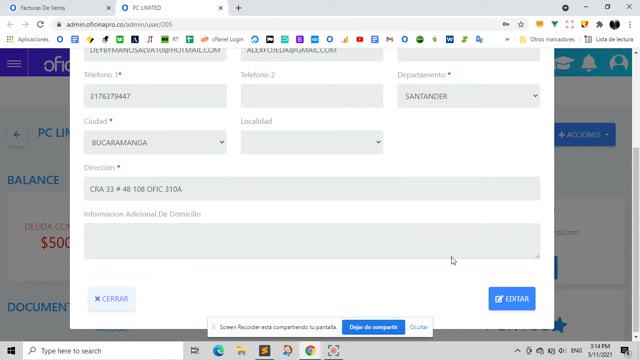Expand the Ciudad BUCARAMANGA dropdown
640x360 pixels.
click(155, 142)
